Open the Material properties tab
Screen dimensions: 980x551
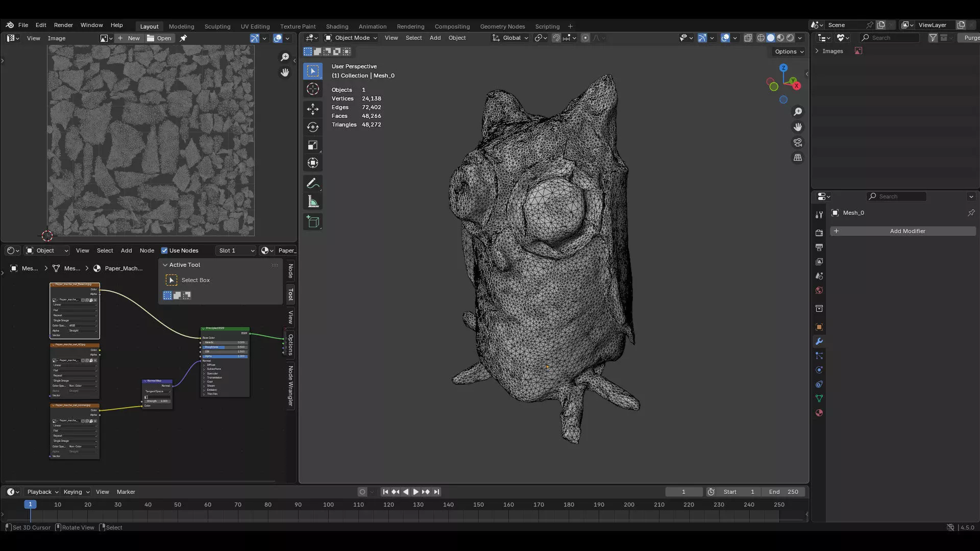click(819, 413)
